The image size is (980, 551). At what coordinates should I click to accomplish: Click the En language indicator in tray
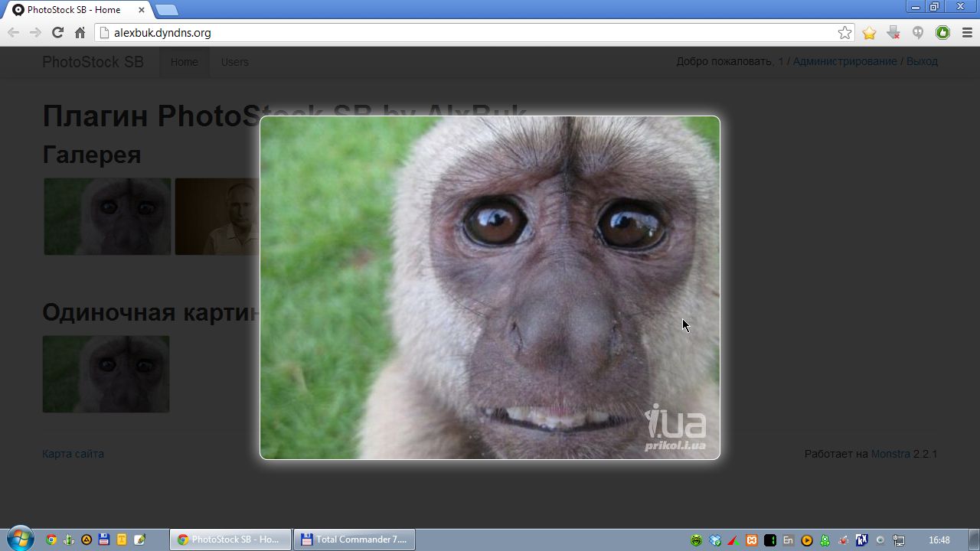(788, 540)
